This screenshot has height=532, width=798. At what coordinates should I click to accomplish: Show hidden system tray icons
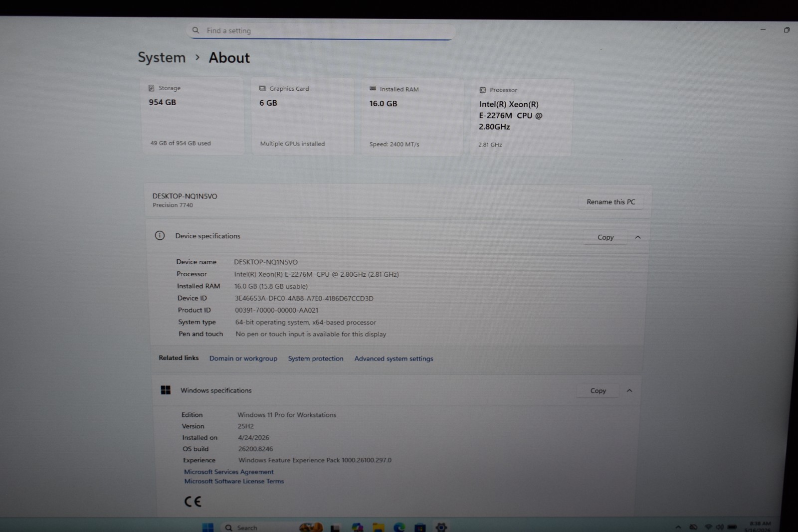[x=678, y=527]
